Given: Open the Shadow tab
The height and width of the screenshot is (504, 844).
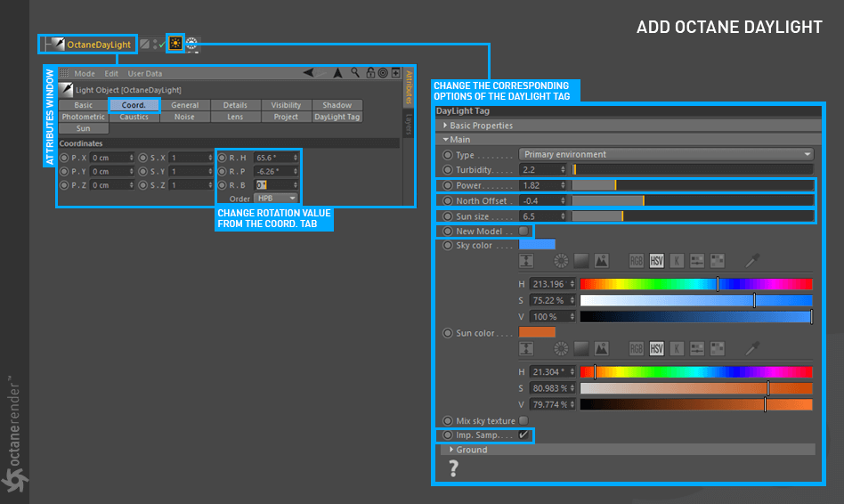Looking at the screenshot, I should tap(337, 105).
